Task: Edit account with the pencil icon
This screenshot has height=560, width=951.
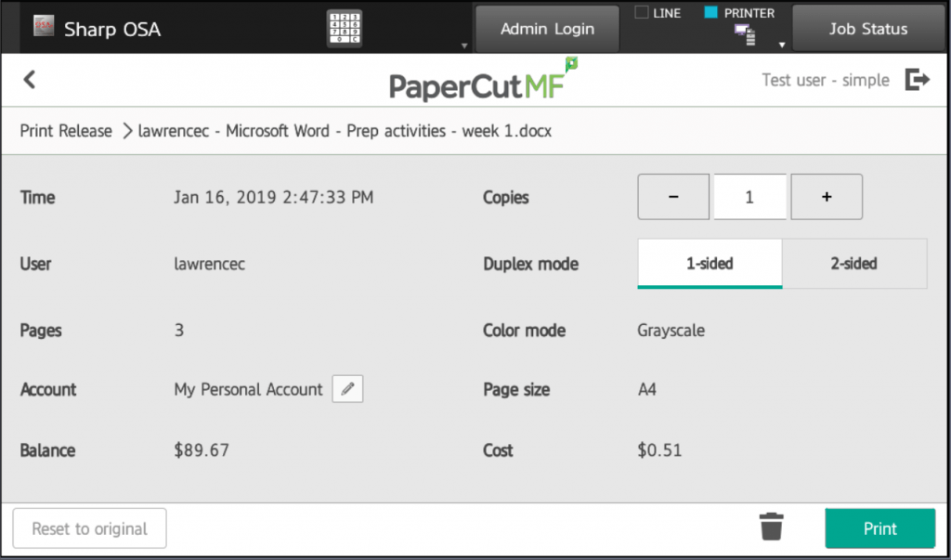Action: tap(347, 389)
